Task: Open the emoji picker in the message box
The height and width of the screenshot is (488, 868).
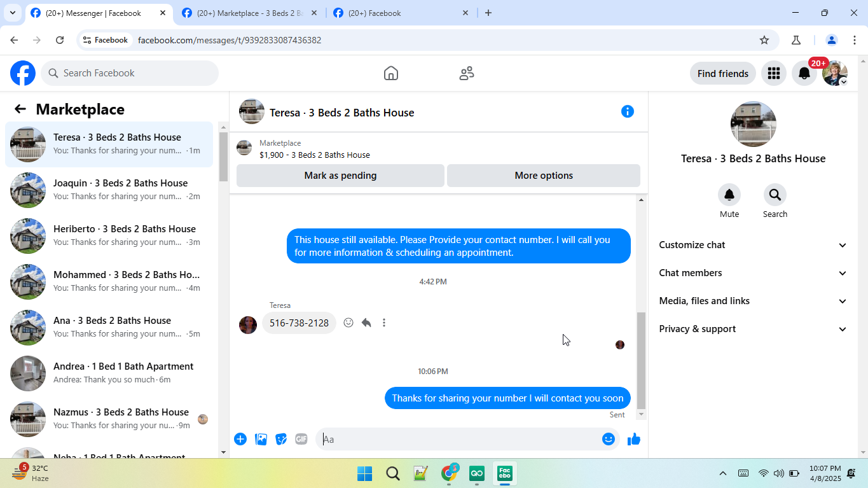Action: tap(609, 439)
